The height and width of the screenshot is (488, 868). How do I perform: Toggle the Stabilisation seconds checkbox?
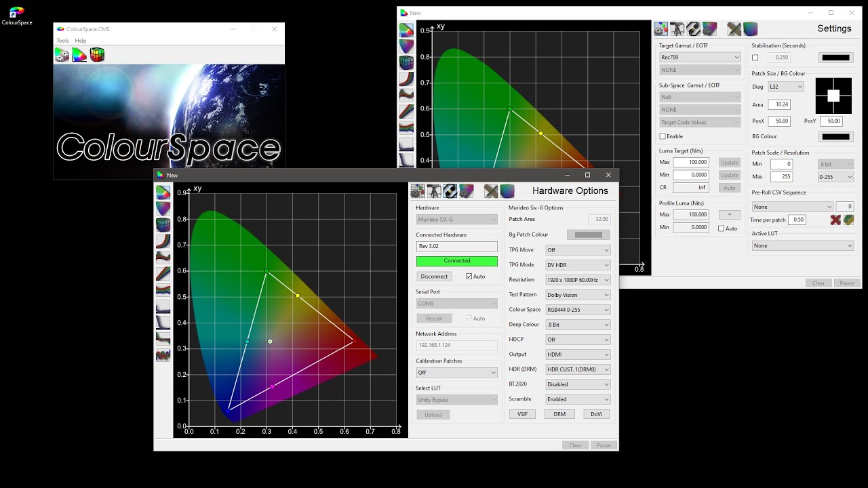(x=755, y=58)
